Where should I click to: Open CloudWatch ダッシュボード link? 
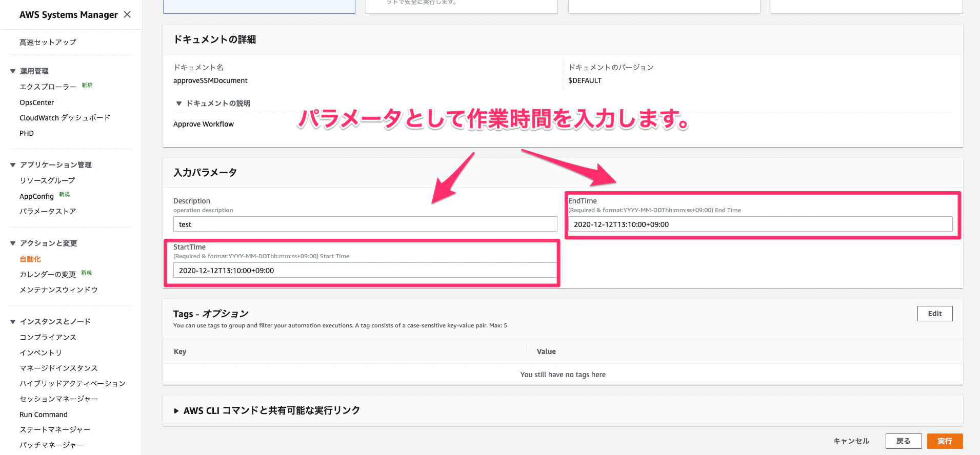point(65,118)
